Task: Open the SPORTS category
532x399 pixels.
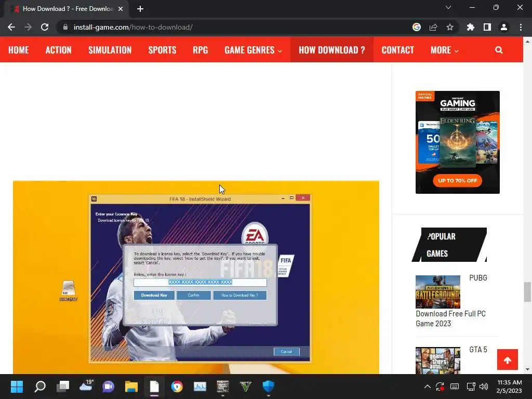Action: [x=162, y=50]
